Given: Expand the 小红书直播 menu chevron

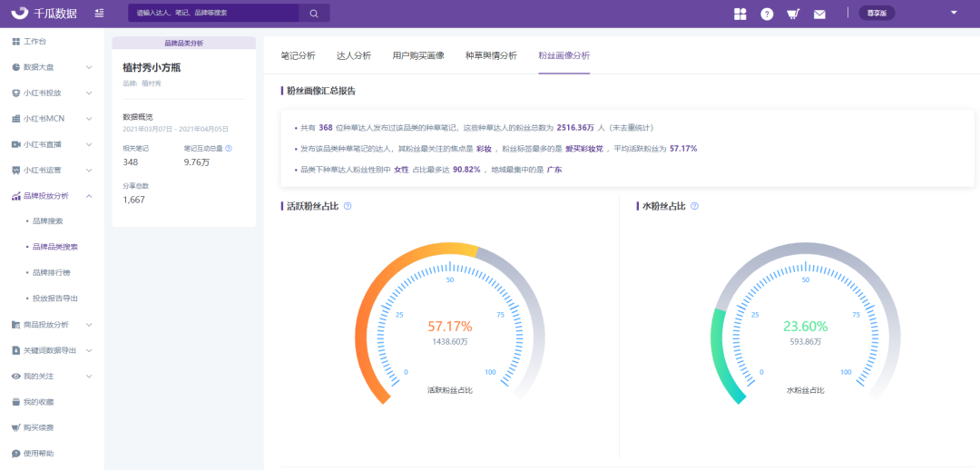Looking at the screenshot, I should pyautogui.click(x=89, y=144).
